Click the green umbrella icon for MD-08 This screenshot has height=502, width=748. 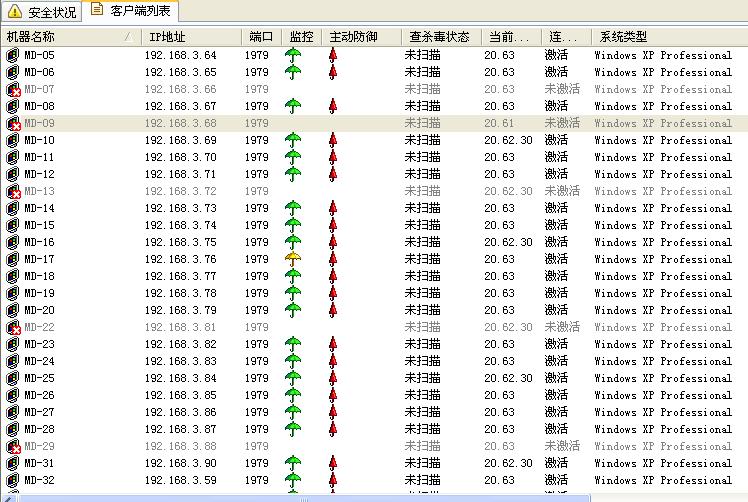pyautogui.click(x=293, y=106)
